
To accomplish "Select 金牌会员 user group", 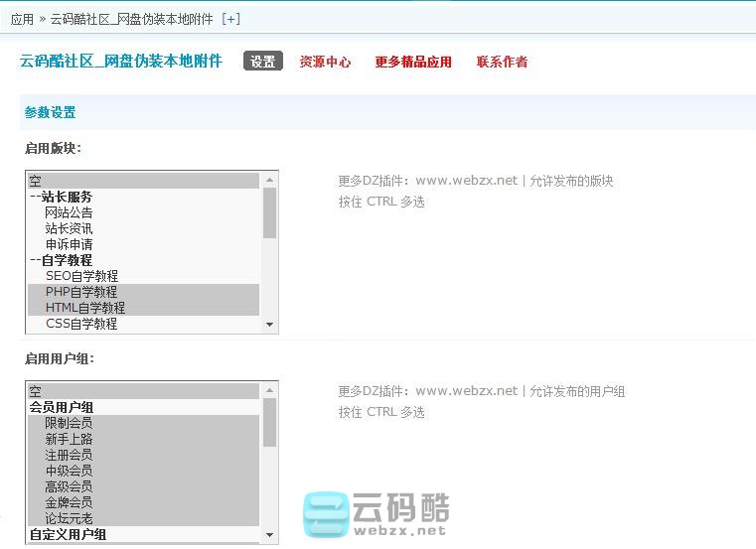I will (x=144, y=502).
